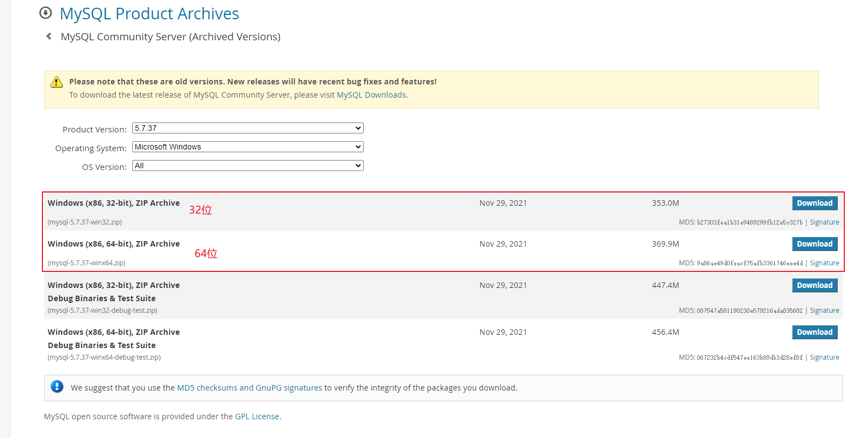Viewport: 868px width, 438px height.
Task: Open Signature link for win32-debug-test.zip
Action: 824,311
